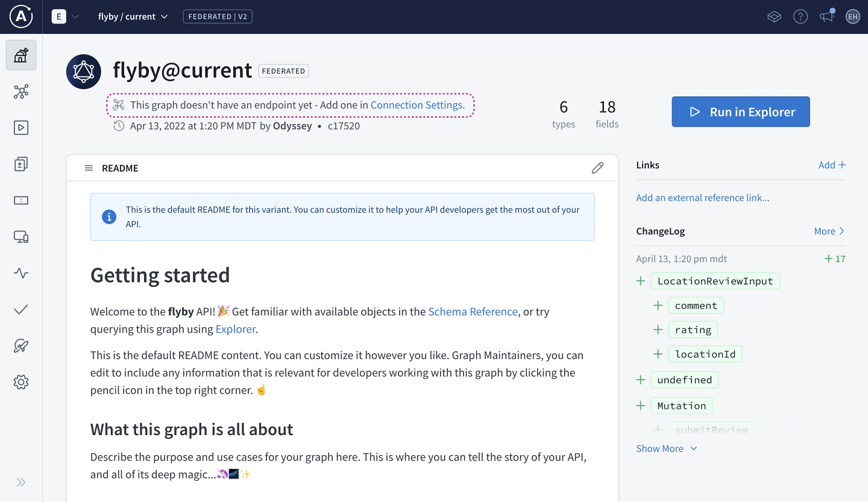Open the Fields sidebar icon

click(x=21, y=201)
